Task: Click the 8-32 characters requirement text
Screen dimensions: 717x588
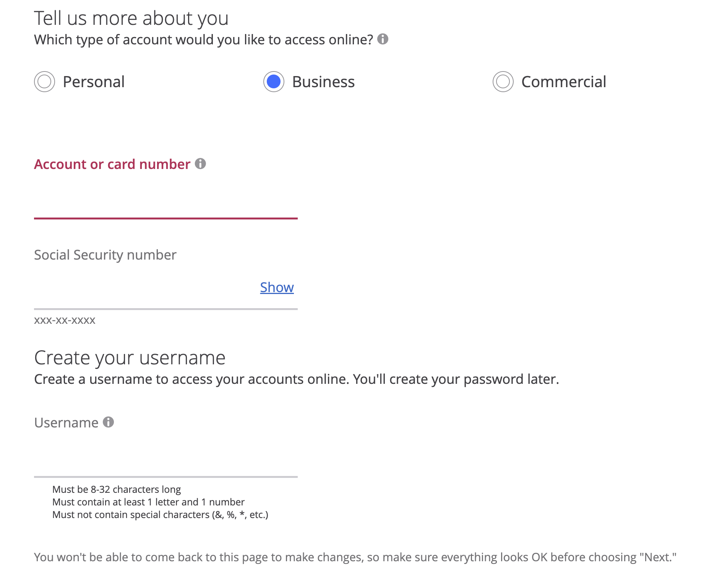Action: point(117,489)
